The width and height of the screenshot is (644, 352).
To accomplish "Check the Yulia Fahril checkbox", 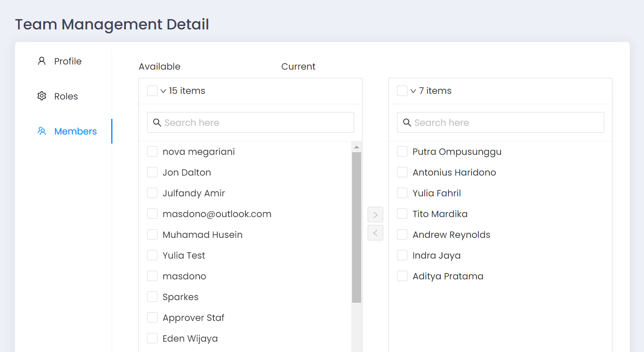I will (x=402, y=193).
